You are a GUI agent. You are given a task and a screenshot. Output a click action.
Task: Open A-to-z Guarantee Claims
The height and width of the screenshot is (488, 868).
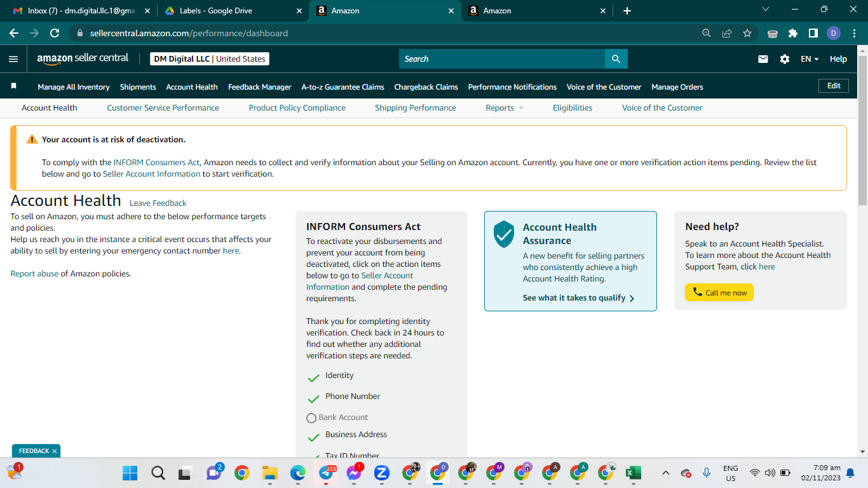(x=343, y=87)
